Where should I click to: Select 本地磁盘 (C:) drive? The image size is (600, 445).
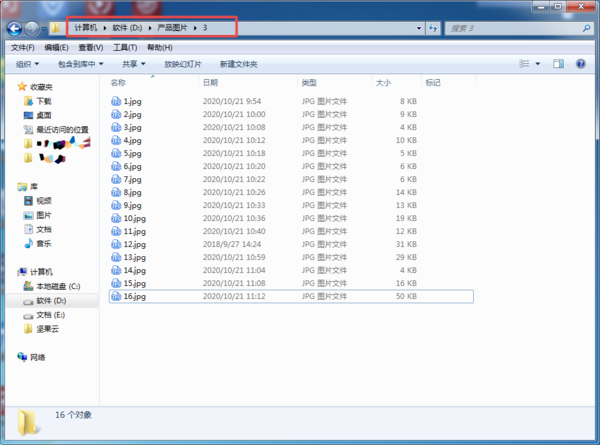57,286
